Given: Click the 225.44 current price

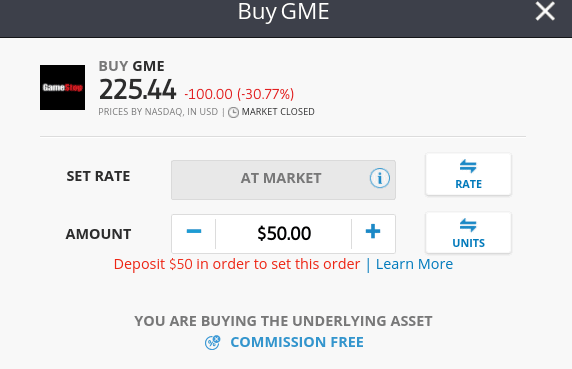Looking at the screenshot, I should (138, 90).
